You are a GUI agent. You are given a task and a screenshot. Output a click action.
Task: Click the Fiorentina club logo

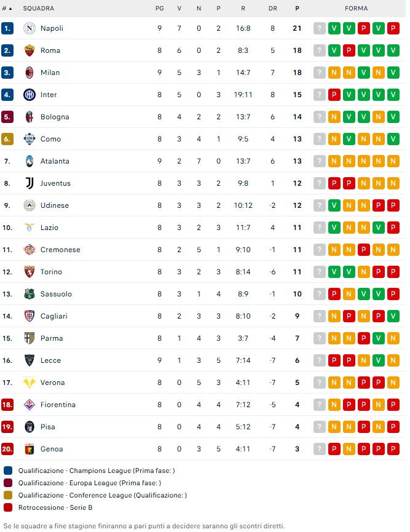(x=29, y=405)
